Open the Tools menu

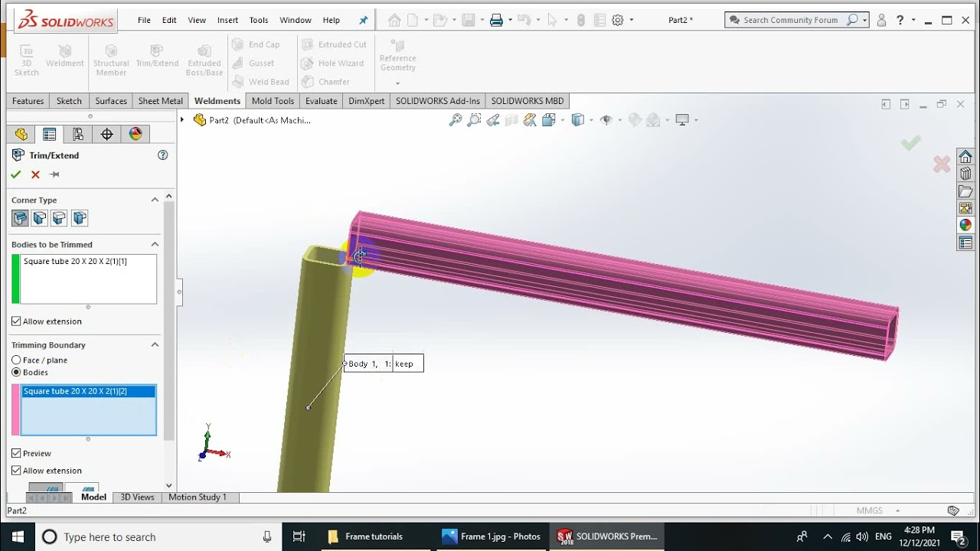click(259, 20)
